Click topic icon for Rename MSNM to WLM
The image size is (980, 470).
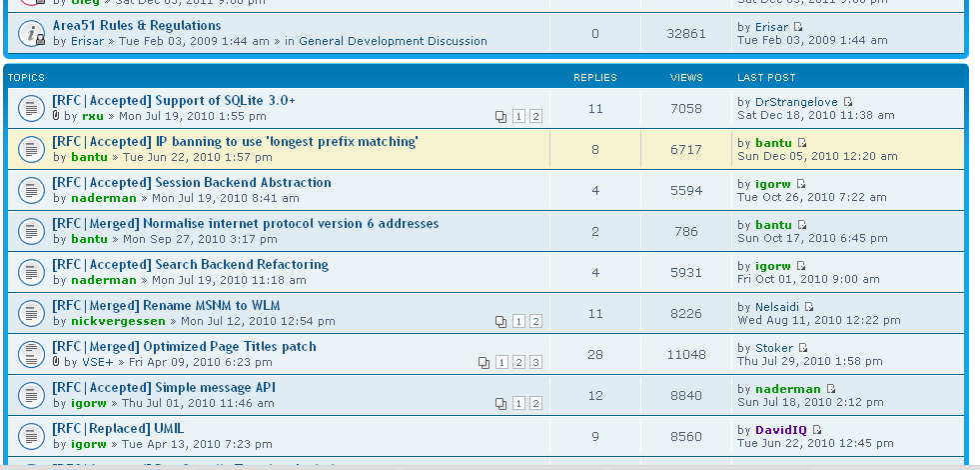click(x=31, y=314)
